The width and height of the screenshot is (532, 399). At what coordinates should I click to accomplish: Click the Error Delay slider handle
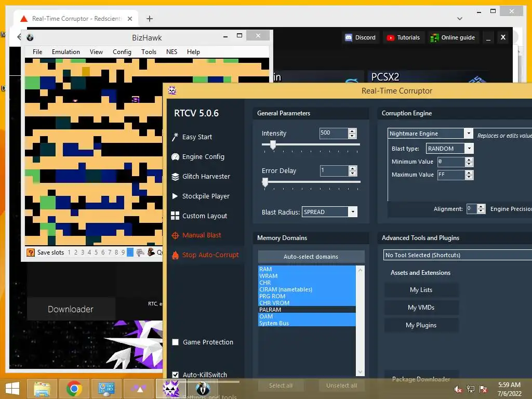[x=265, y=182]
